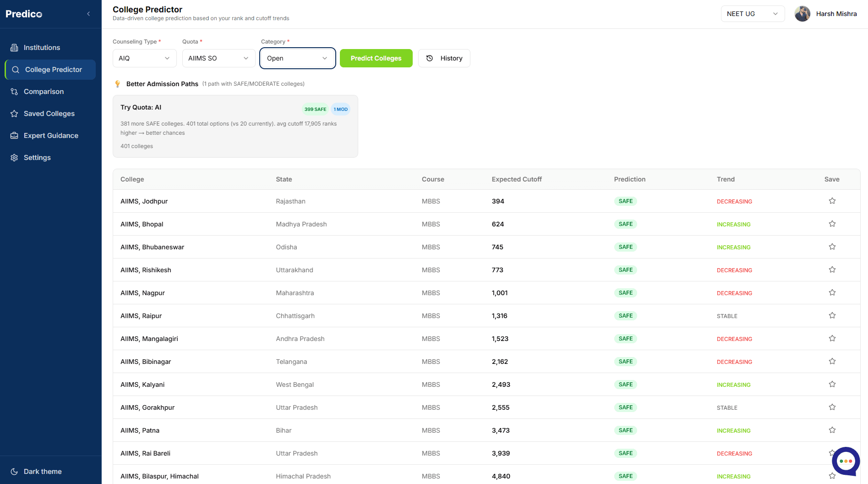
Task: Save AIIMS, Rishikesh with star
Action: (x=832, y=269)
